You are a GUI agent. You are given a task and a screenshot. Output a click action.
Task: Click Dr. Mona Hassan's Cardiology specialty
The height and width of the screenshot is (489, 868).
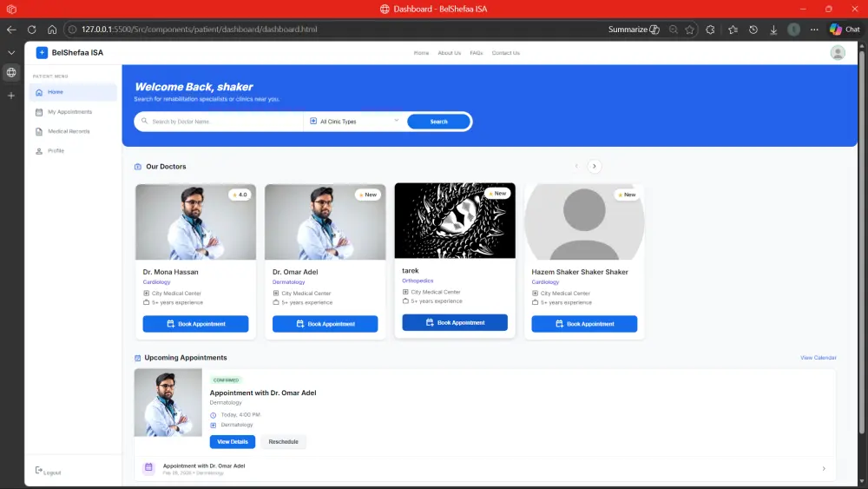pos(156,282)
